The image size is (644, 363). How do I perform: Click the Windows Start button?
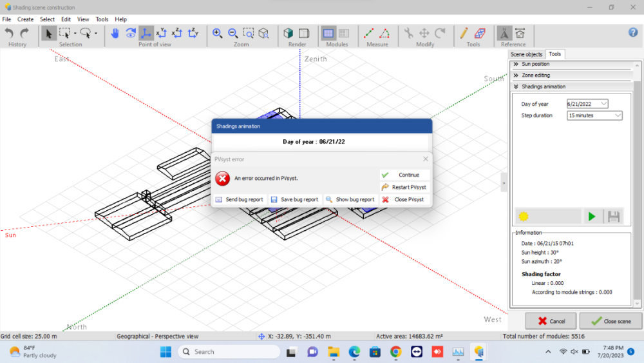166,352
